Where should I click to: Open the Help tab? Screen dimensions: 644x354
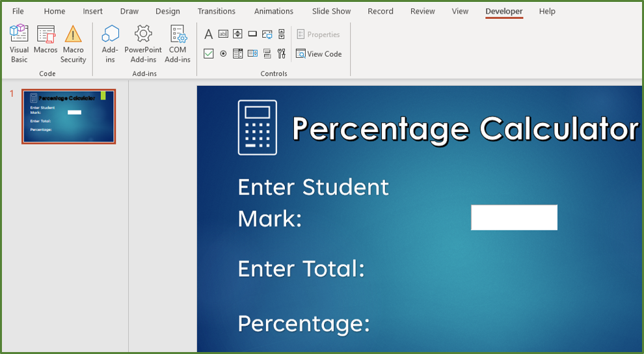tap(547, 11)
